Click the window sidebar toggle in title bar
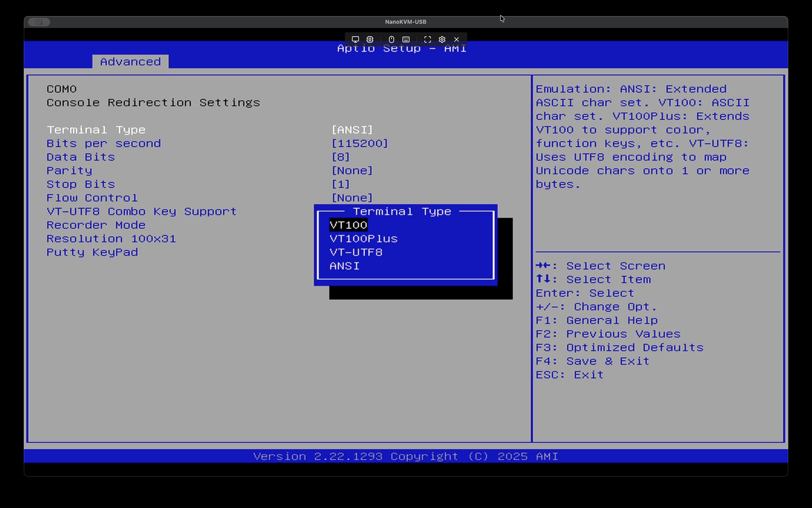The width and height of the screenshot is (812, 508). tap(39, 22)
